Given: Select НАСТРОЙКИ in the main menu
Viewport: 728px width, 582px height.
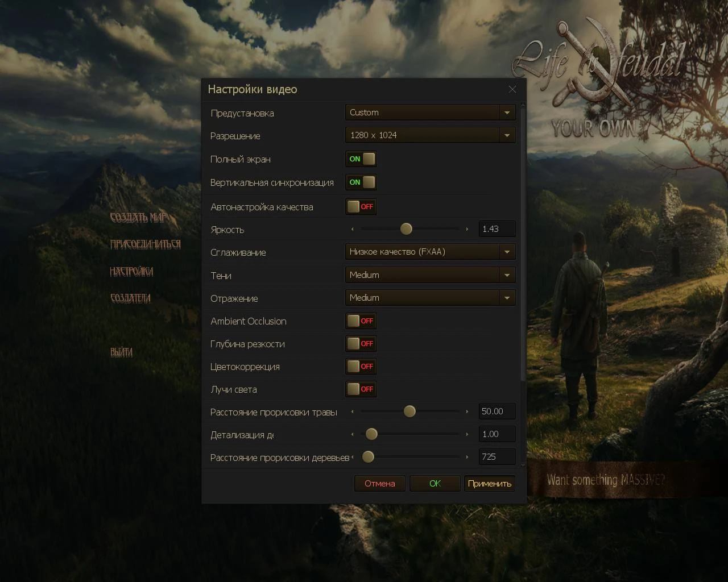Looking at the screenshot, I should (131, 272).
